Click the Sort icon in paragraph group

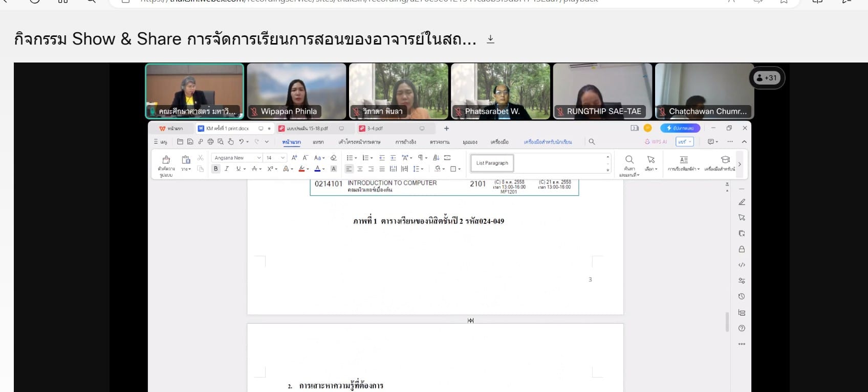pyautogui.click(x=436, y=158)
